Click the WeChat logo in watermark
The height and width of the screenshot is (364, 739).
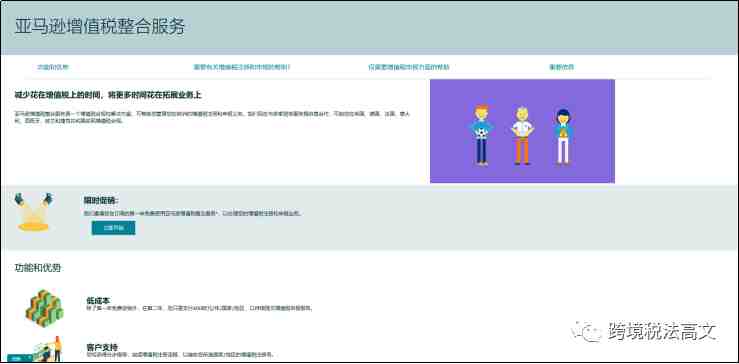(x=586, y=331)
